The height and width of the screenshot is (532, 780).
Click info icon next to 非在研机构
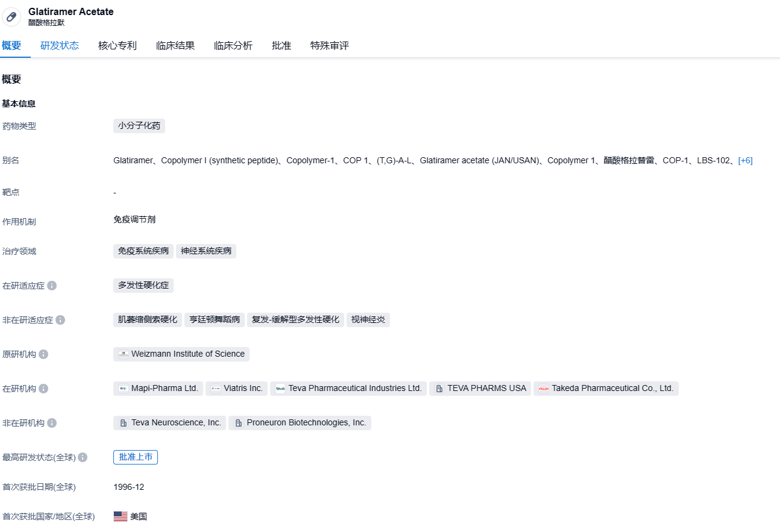[52, 423]
